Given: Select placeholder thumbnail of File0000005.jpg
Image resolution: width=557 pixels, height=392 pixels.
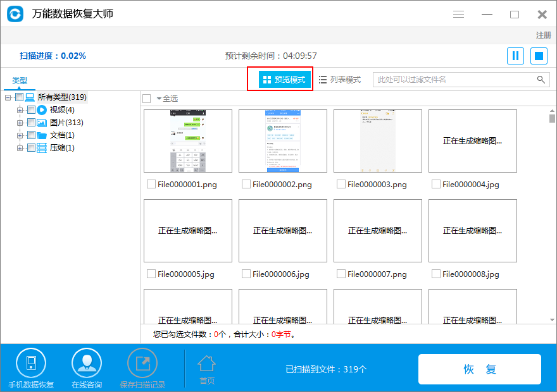Looking at the screenshot, I should 188,231.
